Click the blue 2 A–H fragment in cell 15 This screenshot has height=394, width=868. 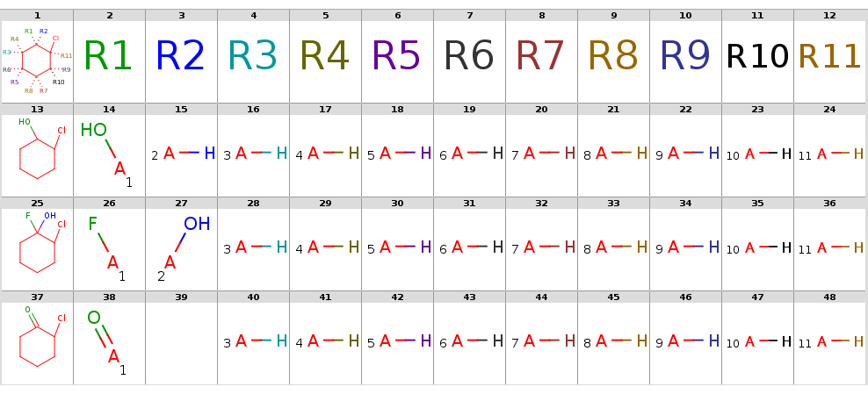coord(182,154)
